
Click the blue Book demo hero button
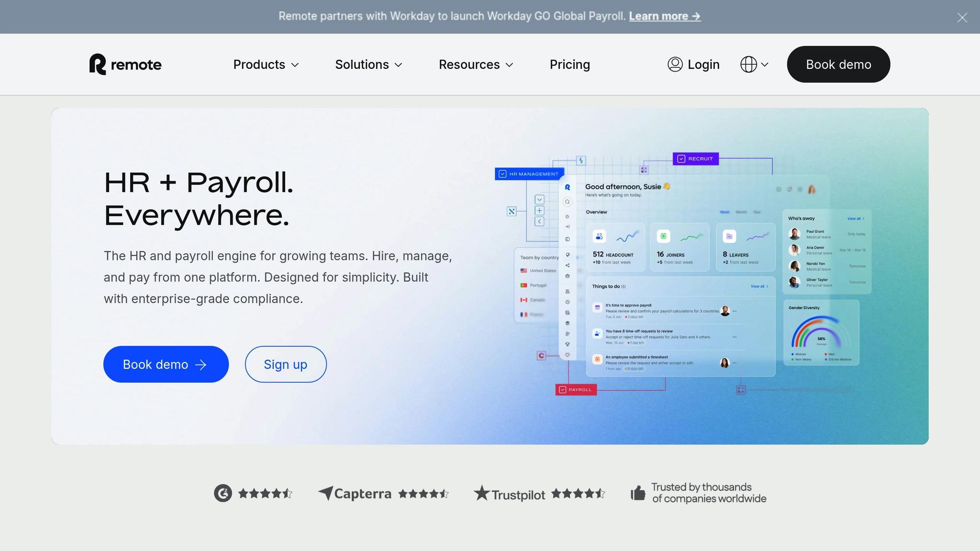(x=166, y=364)
